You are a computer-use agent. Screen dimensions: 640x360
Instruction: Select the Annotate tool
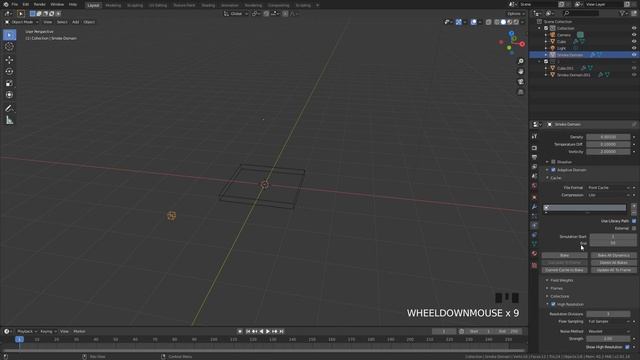click(9, 109)
